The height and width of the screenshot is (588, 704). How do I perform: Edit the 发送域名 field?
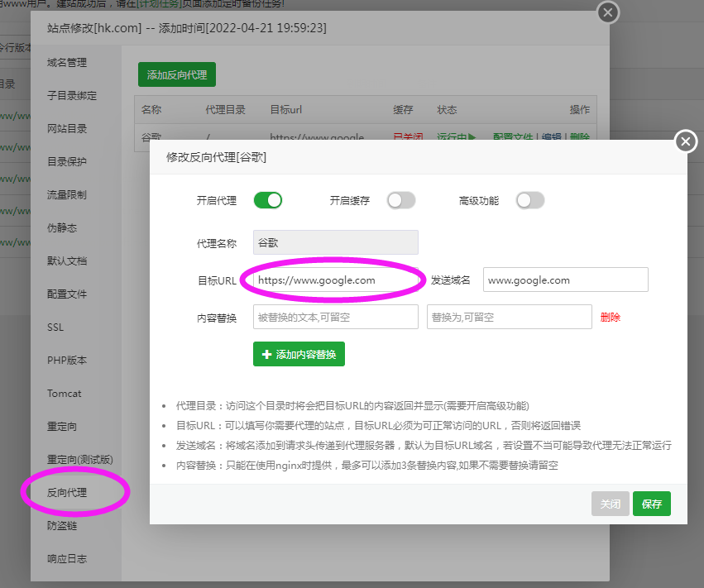[x=566, y=280]
